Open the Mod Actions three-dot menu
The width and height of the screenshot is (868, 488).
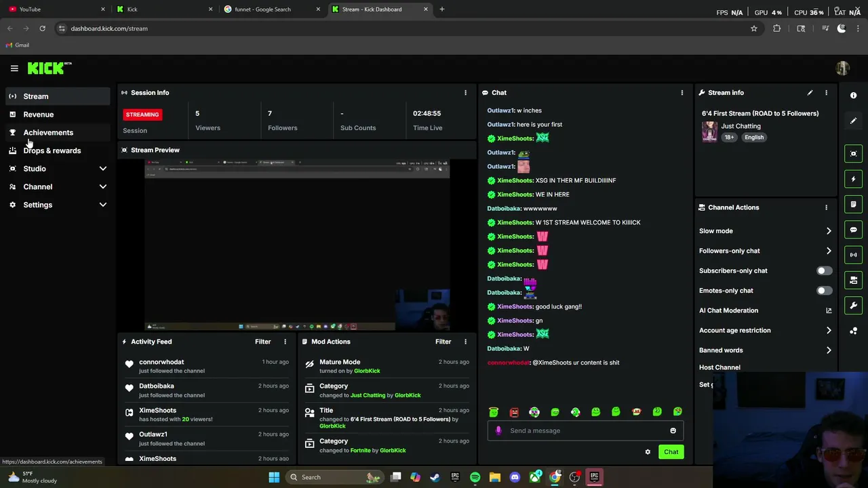pos(465,342)
